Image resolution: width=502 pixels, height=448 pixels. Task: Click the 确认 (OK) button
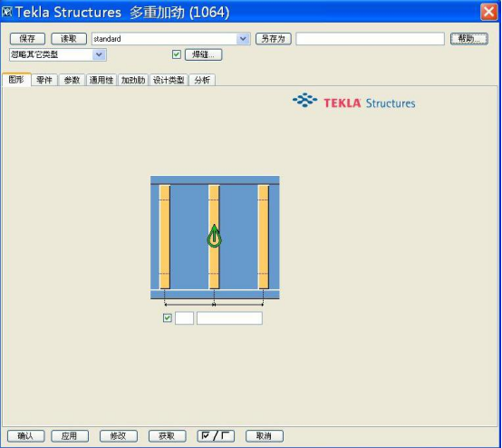[x=26, y=436]
